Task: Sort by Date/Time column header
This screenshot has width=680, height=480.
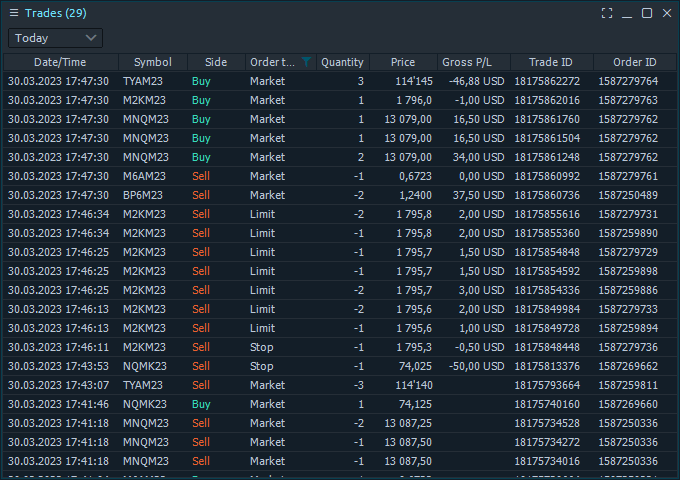Action: tap(60, 62)
